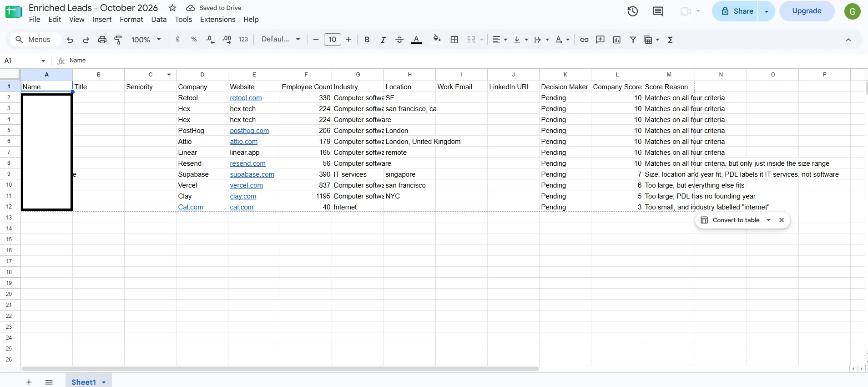The width and height of the screenshot is (868, 387).
Task: Insert a chart
Action: [617, 40]
